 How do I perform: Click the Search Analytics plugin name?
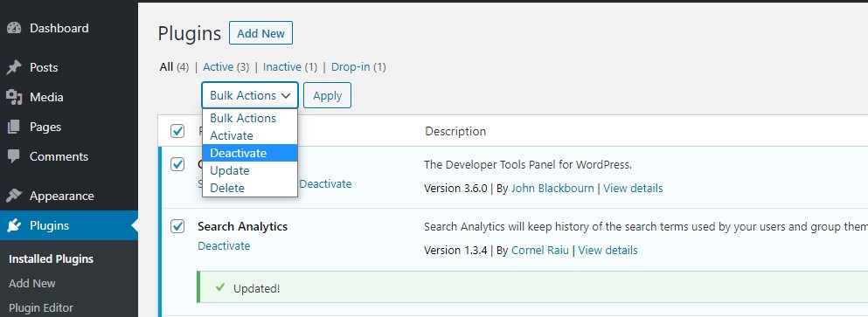242,226
